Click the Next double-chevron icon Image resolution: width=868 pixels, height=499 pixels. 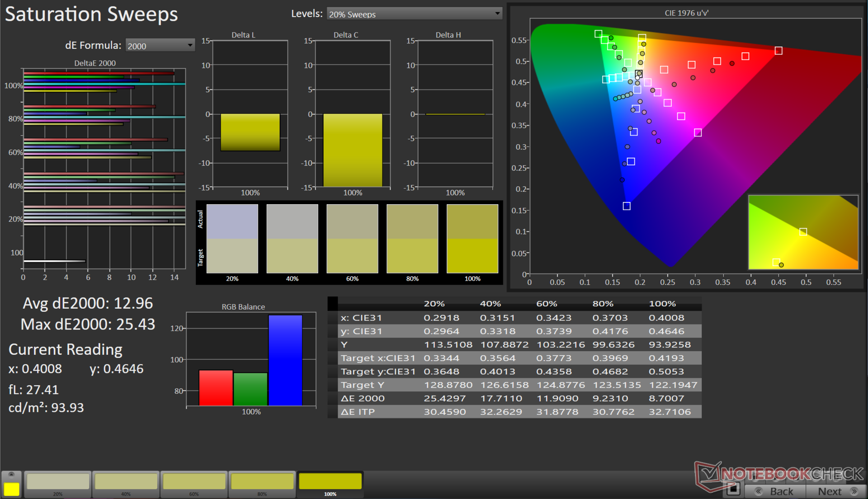tap(854, 491)
